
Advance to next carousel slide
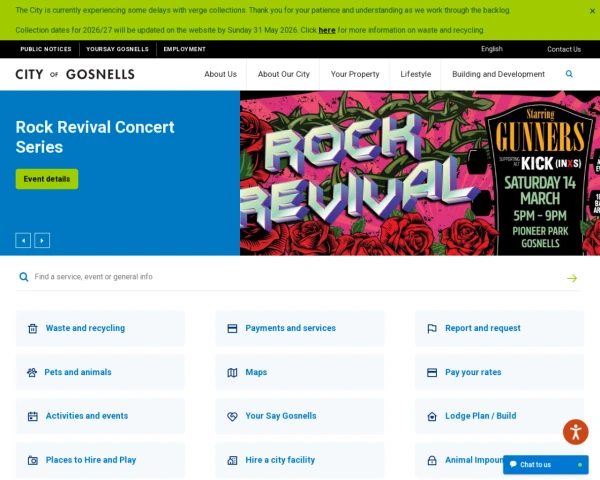pos(42,240)
